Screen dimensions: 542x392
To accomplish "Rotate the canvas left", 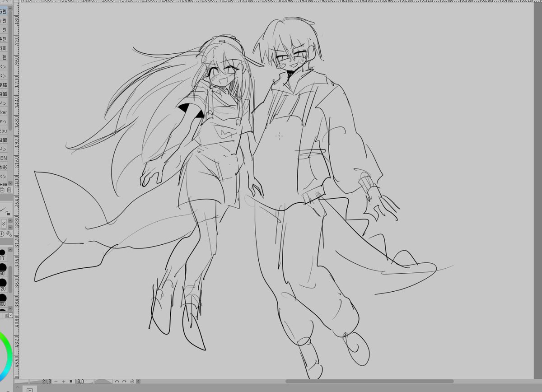I will [x=117, y=382].
